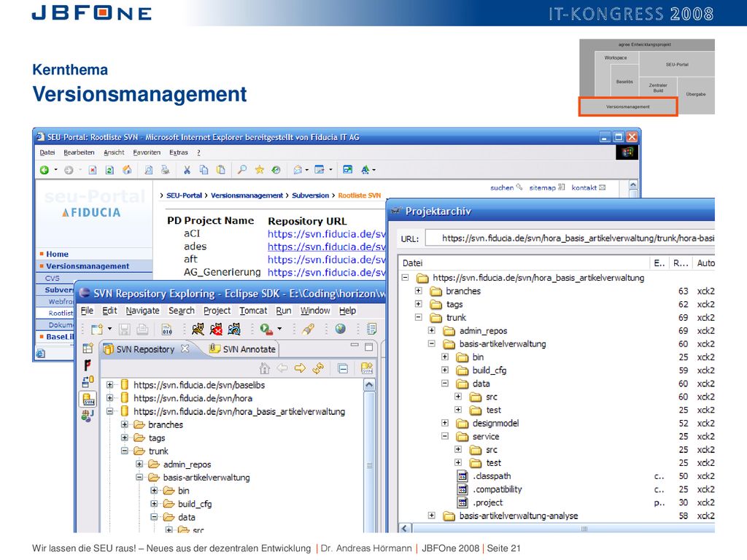Click the Cut scissors icon in Internet Explorer
The image size is (747, 560).
pyautogui.click(x=187, y=170)
